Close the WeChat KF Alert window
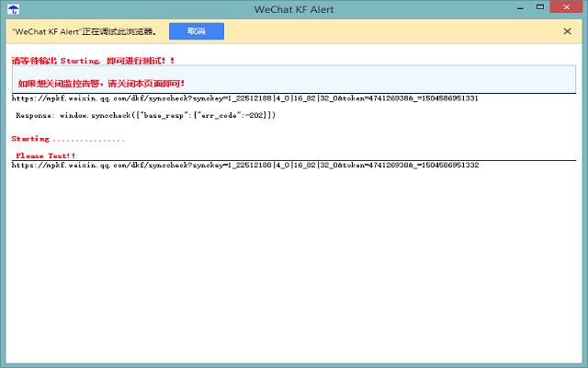The width and height of the screenshot is (588, 368). (566, 6)
